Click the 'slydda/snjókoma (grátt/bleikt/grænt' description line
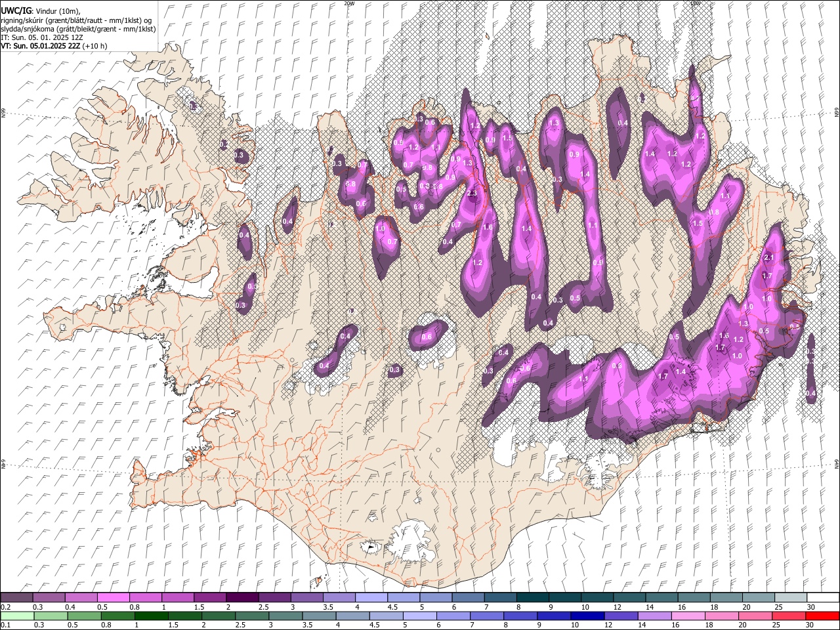Viewport: 840px width, 630px height. point(78,29)
